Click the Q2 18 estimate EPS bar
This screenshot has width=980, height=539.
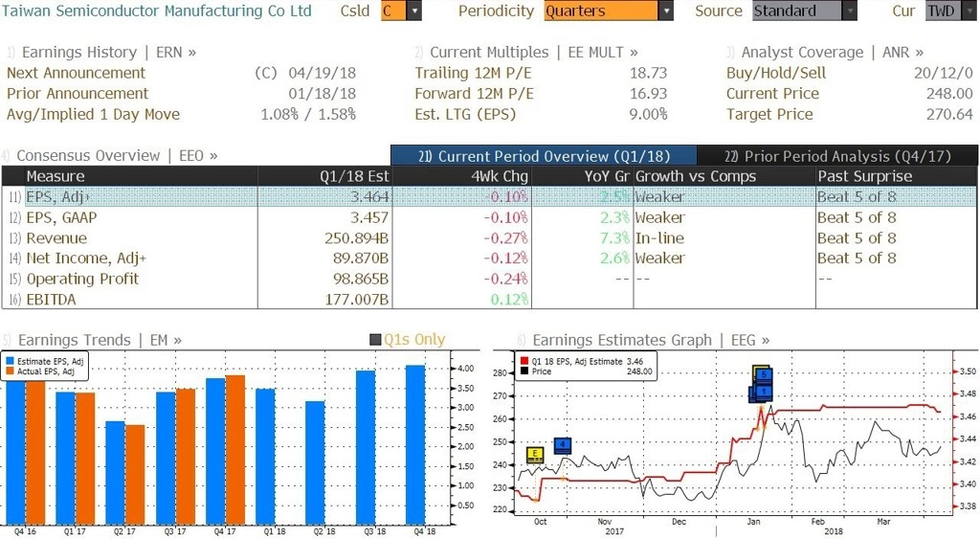coord(316,462)
